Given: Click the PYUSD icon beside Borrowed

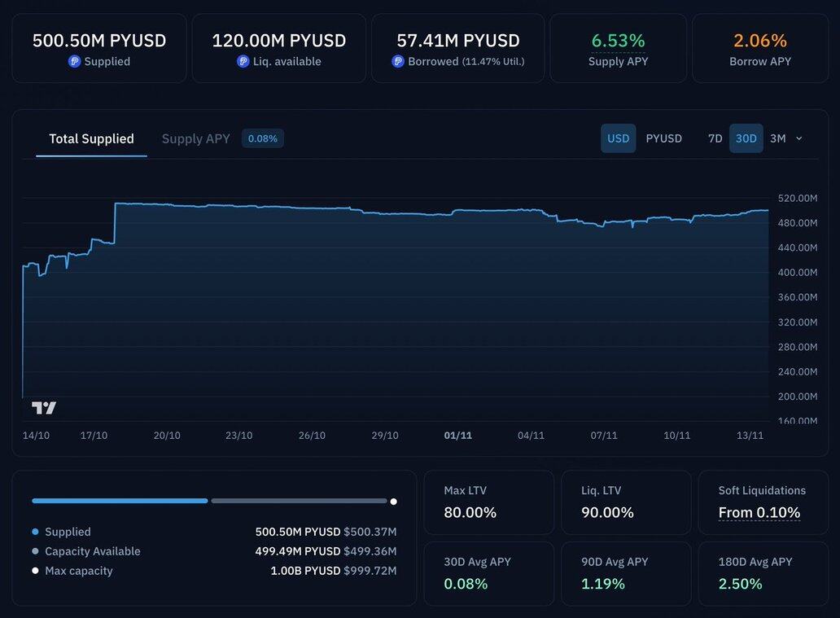Looking at the screenshot, I should pos(398,62).
